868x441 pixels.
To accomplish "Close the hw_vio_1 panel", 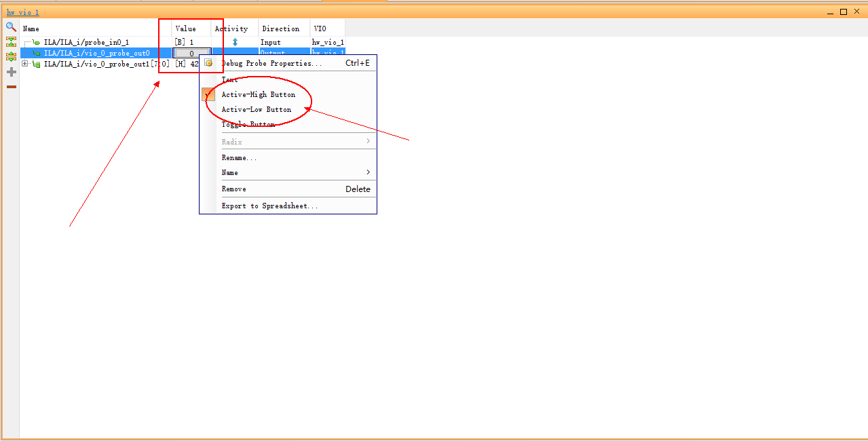I will tap(856, 12).
